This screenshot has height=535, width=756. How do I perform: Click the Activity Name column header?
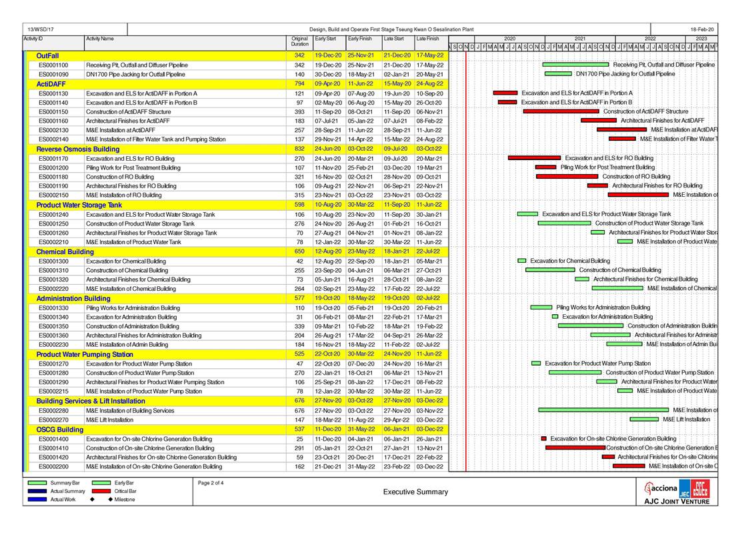[100, 39]
